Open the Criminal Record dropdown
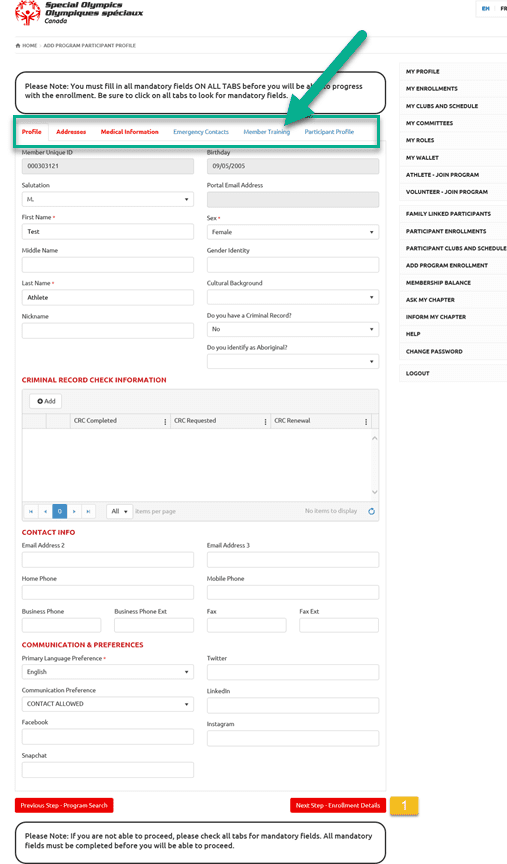The height and width of the screenshot is (864, 507). click(293, 329)
